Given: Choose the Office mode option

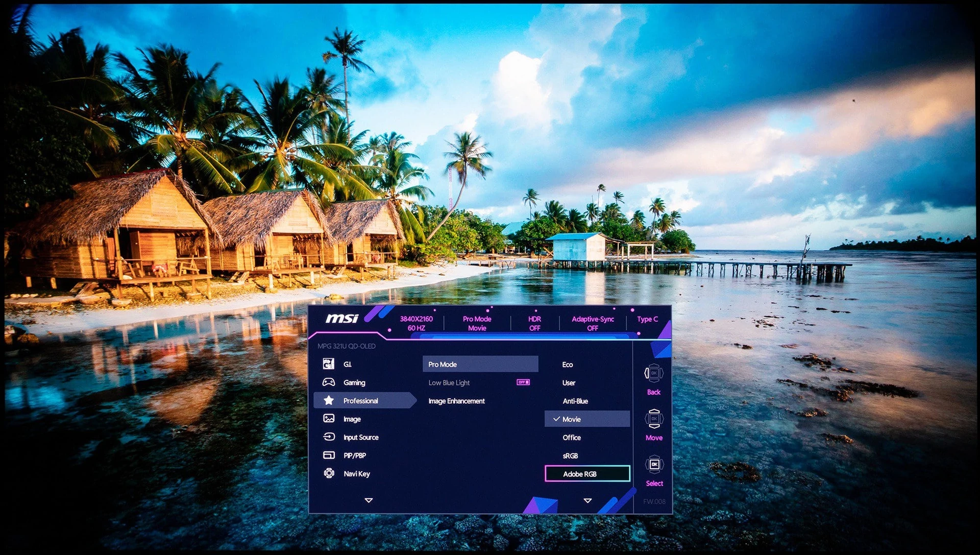Looking at the screenshot, I should [572, 438].
